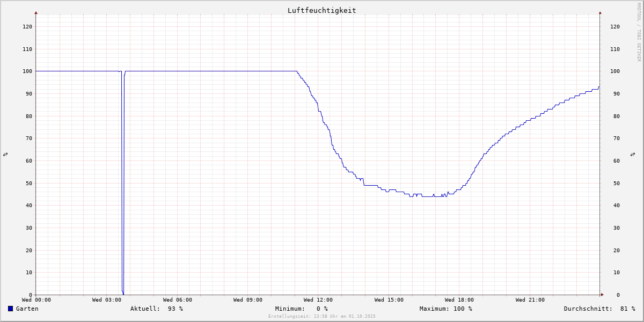The width and height of the screenshot is (644, 322).
Task: Click the arrow atop the right y-axis
Action: coord(600,12)
